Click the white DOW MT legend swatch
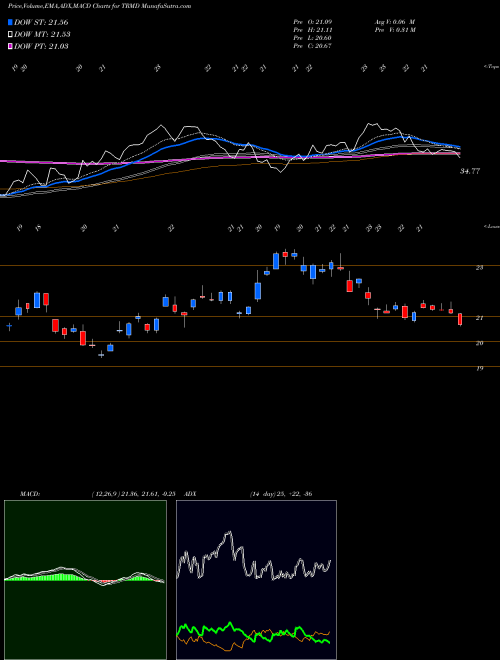 [x=10, y=34]
